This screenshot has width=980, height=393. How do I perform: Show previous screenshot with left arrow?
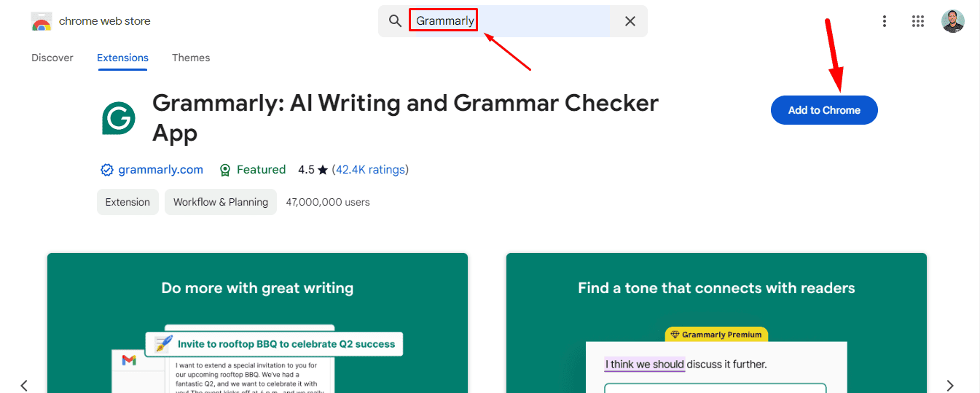point(24,385)
